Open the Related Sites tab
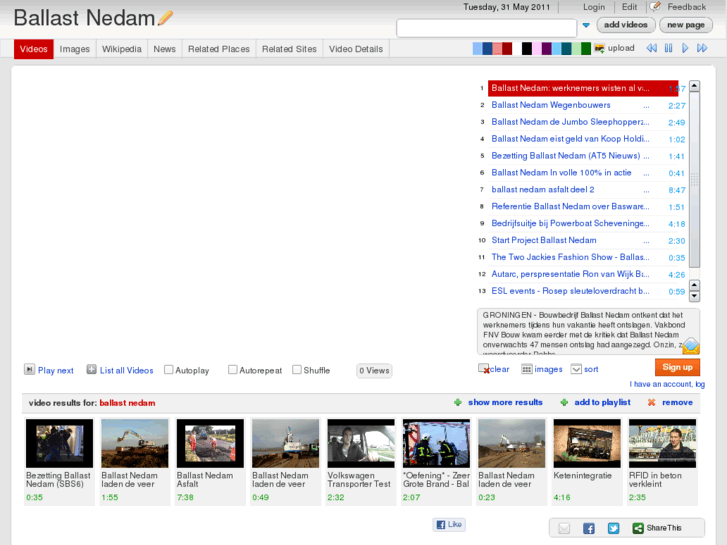This screenshot has height=545, width=727. click(x=289, y=49)
